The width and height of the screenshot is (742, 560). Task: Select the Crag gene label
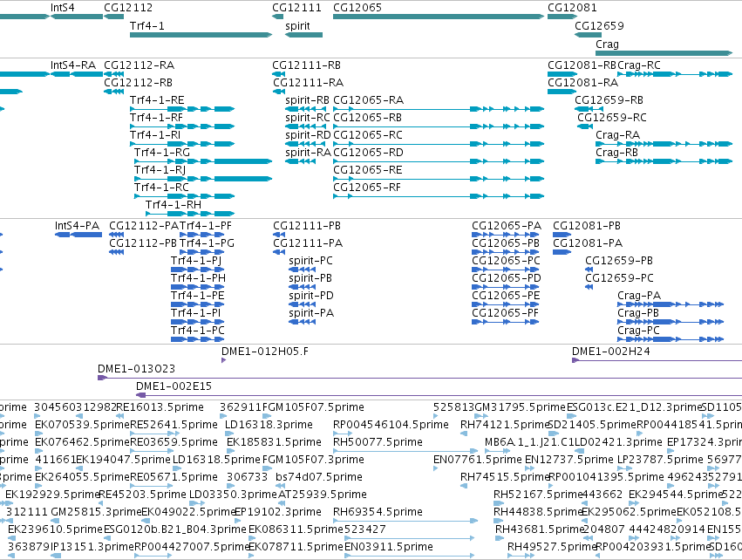click(607, 44)
